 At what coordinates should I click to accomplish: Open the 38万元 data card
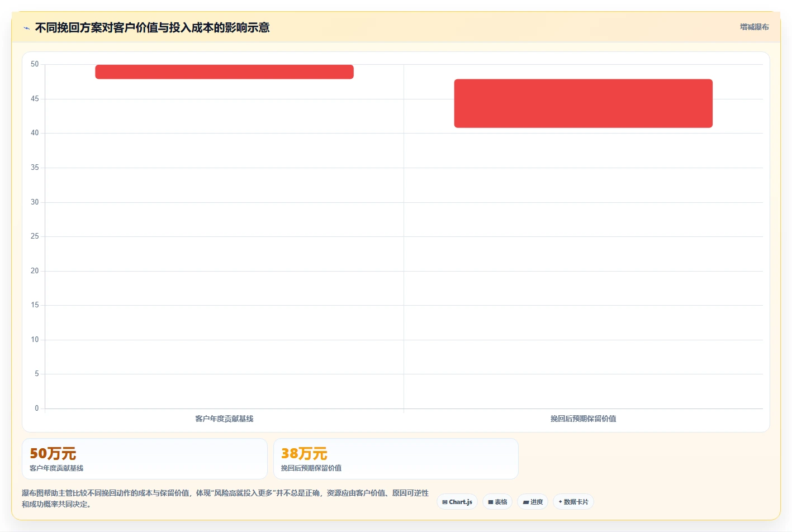(x=396, y=459)
